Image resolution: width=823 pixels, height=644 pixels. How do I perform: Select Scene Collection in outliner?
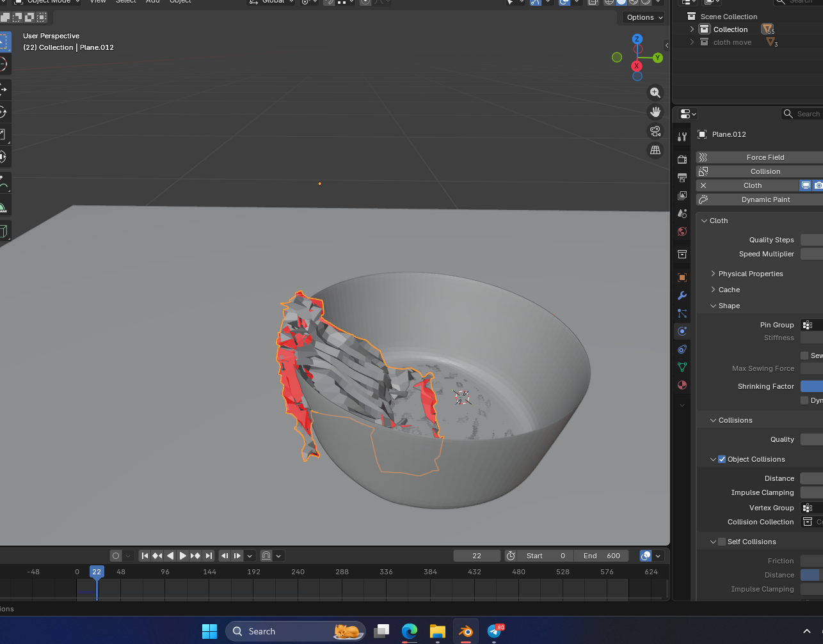(x=728, y=17)
